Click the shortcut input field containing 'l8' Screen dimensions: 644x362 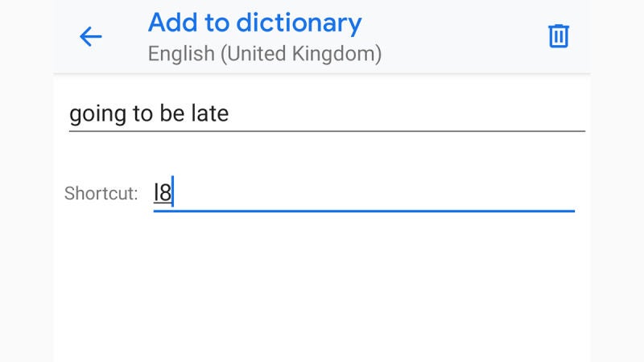[x=364, y=194]
